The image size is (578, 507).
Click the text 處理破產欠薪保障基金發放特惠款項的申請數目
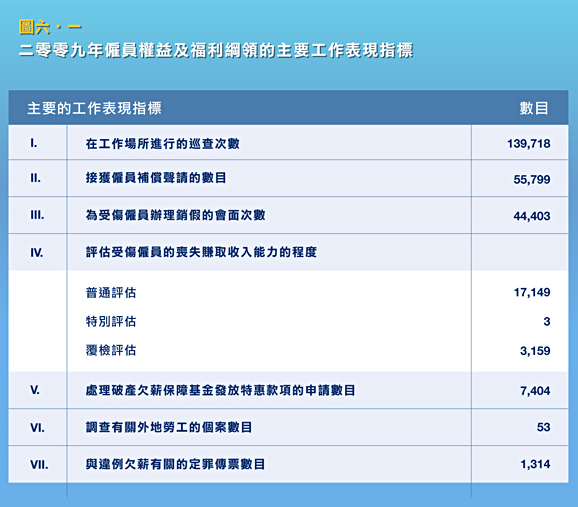(x=220, y=390)
